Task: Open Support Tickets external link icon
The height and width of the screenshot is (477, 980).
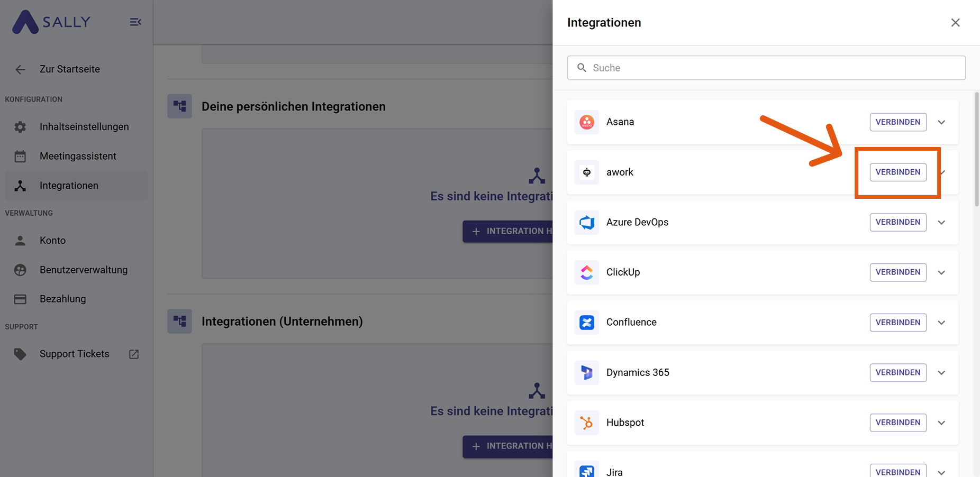Action: pos(134,354)
